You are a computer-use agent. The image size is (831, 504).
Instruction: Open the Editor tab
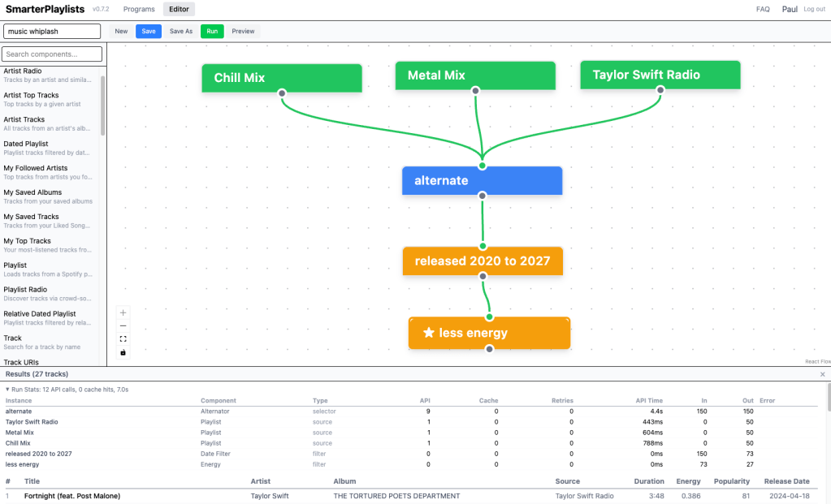tap(179, 9)
